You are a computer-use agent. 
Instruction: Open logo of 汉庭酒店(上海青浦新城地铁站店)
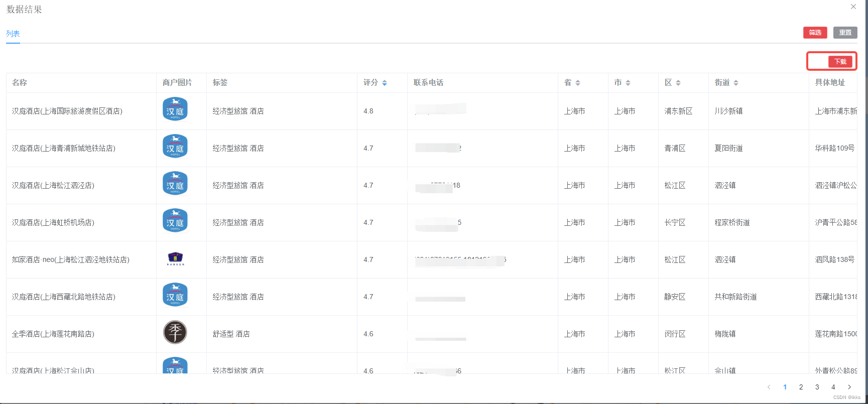point(175,147)
